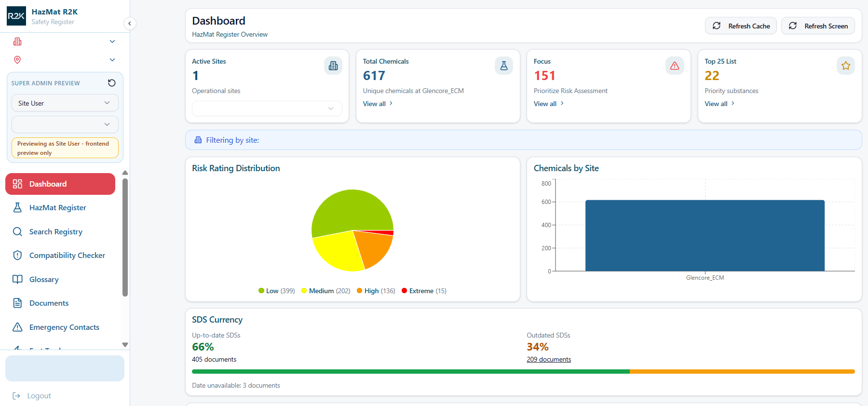Click the building icon beside Filtering by site
Screen dimensions: 868x406
point(198,140)
